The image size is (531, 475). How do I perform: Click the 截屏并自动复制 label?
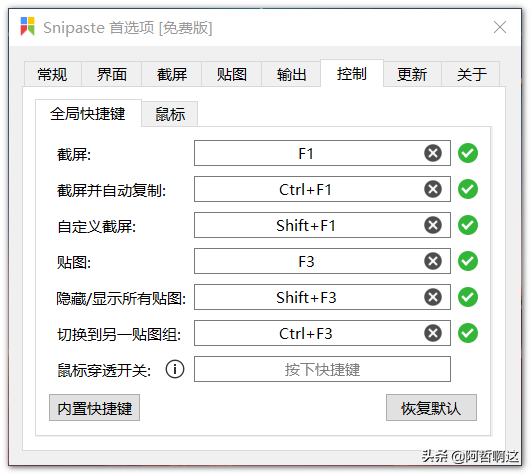[x=111, y=190]
